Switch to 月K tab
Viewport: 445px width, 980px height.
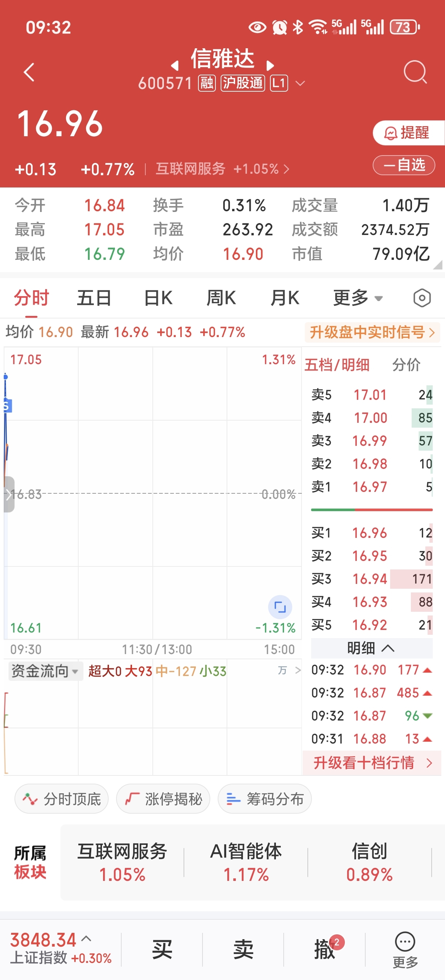pos(285,298)
